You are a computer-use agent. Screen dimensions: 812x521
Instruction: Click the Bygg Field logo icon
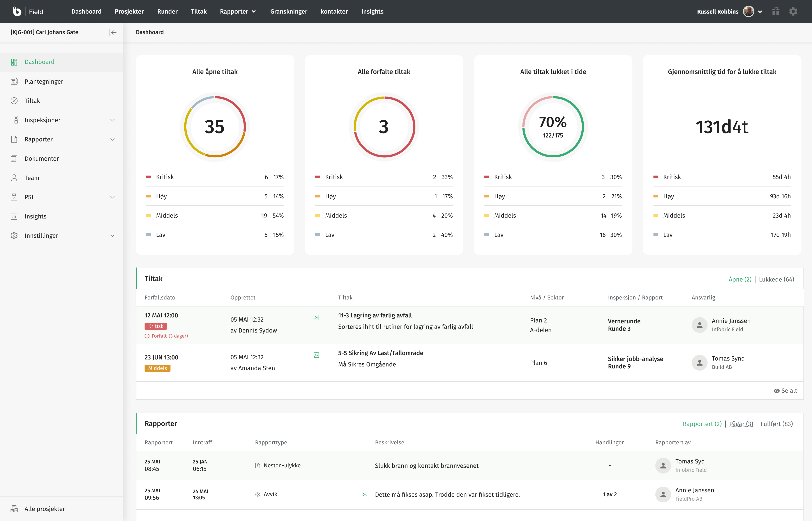coord(17,12)
